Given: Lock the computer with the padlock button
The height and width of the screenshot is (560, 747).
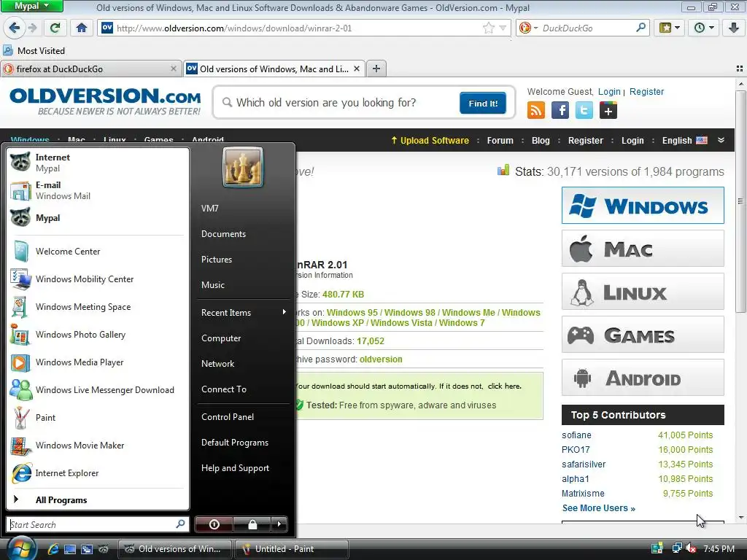Looking at the screenshot, I should coord(252,524).
